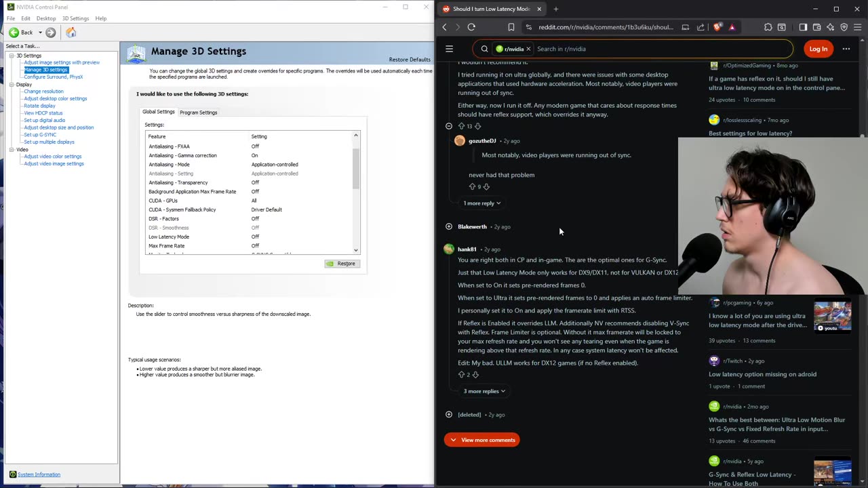Select Manage 3D settings in the task tree
The image size is (868, 488).
pyautogui.click(x=46, y=70)
